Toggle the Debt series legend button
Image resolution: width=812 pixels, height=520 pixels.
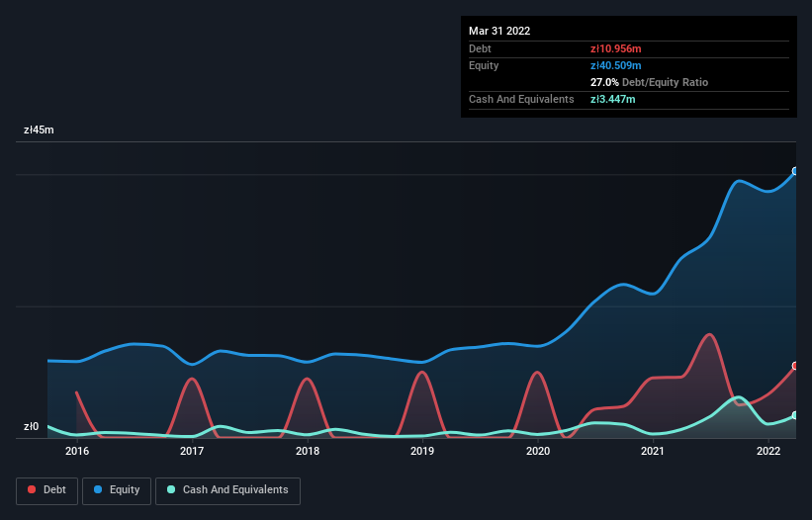tap(46, 490)
